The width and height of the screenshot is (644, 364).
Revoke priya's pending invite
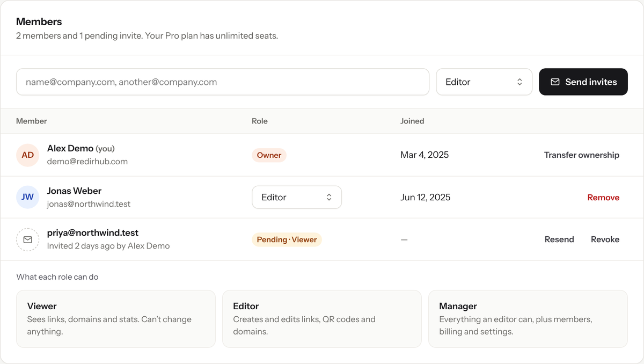point(605,239)
